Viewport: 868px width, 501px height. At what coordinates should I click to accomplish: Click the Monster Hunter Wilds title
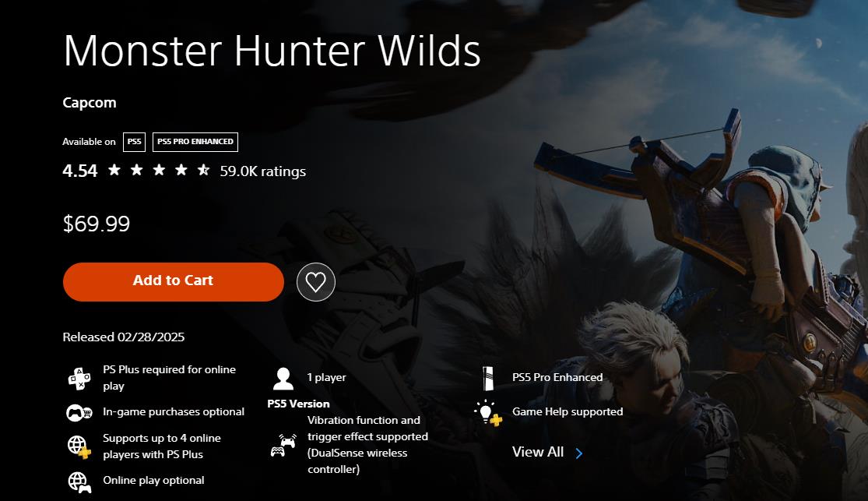tap(272, 51)
